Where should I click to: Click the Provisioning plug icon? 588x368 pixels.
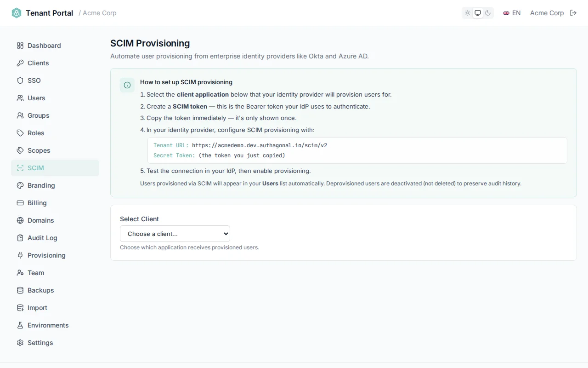coord(20,255)
